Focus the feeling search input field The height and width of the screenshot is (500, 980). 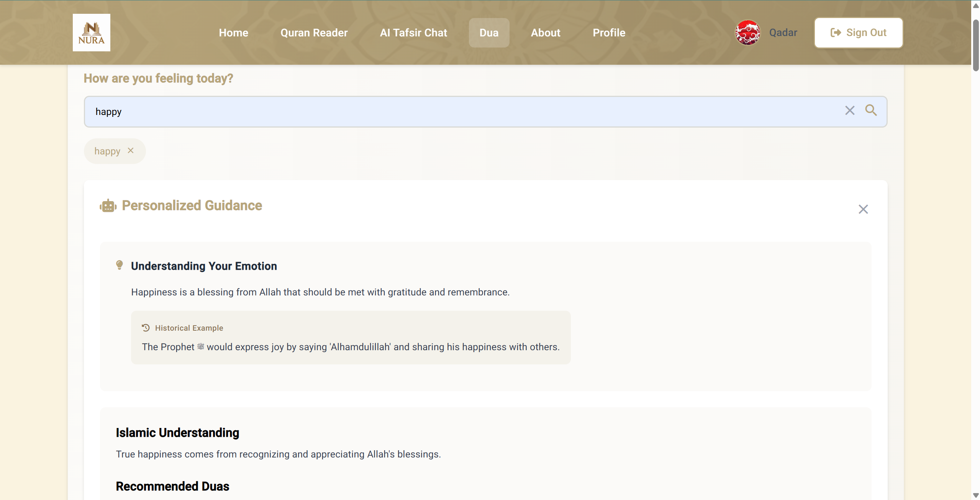coord(460,111)
